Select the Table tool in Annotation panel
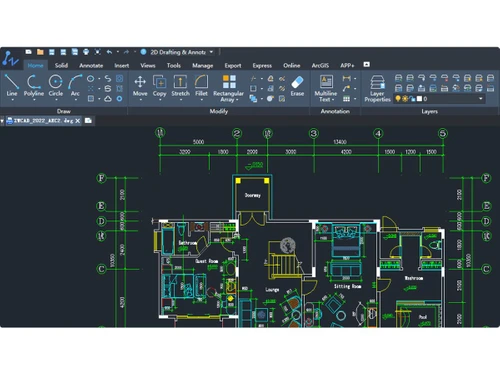This screenshot has width=500, height=375. [346, 99]
